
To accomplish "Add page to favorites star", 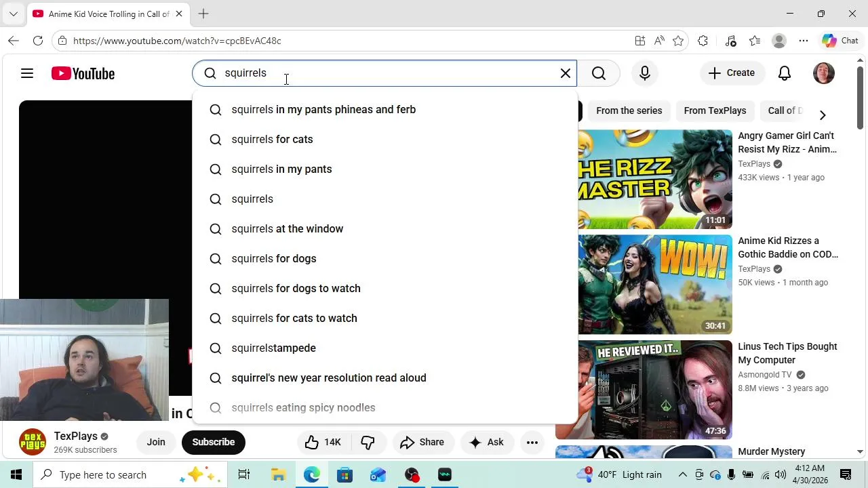I will [x=678, y=41].
